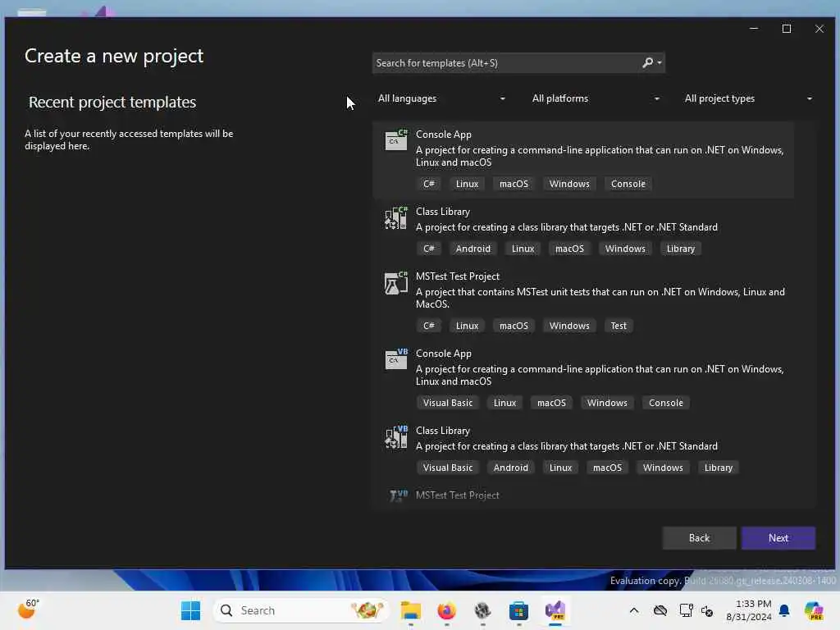
Task: Click the C# Console App template icon
Action: (396, 139)
